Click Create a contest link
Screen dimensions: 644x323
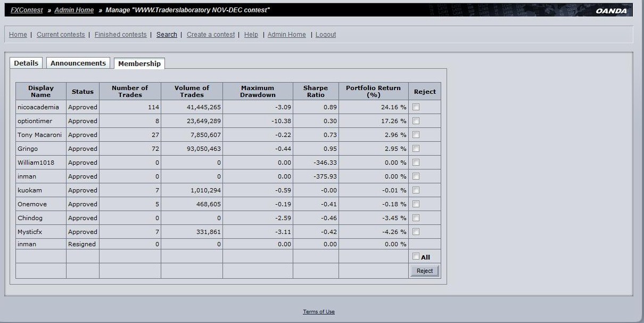[x=211, y=35]
